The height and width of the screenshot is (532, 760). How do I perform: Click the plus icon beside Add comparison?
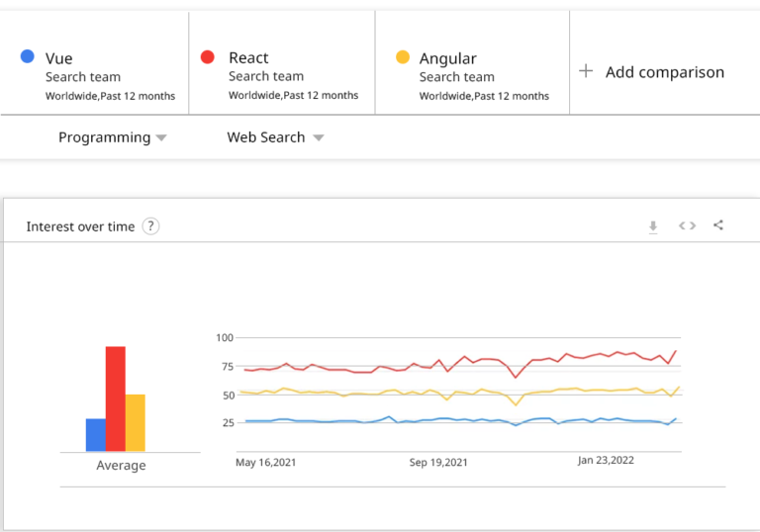[x=586, y=71]
